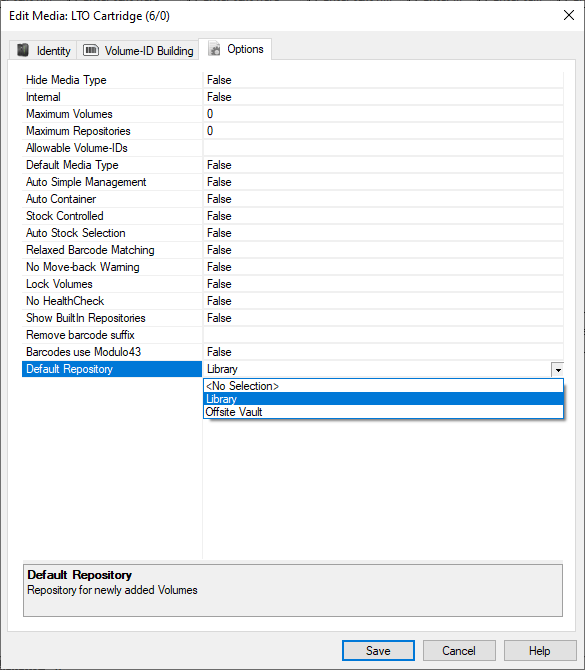Screen dimensions: 585x670
Task: Click the Remove barcode suffix value field
Action: click(x=383, y=335)
